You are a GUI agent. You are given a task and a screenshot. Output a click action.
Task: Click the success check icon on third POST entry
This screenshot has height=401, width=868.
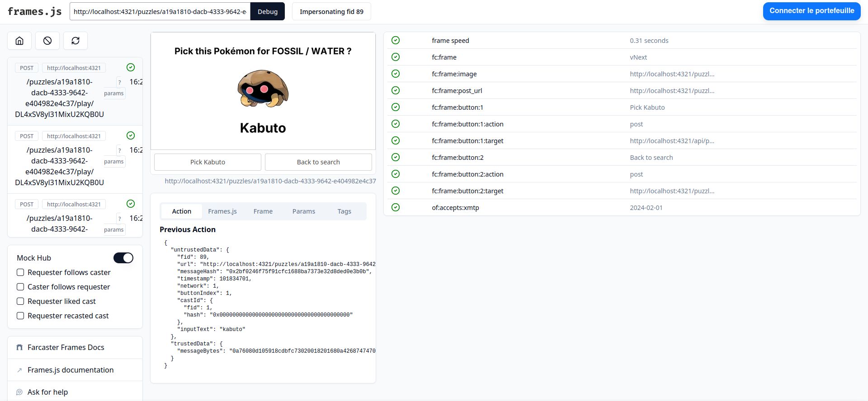tap(131, 204)
